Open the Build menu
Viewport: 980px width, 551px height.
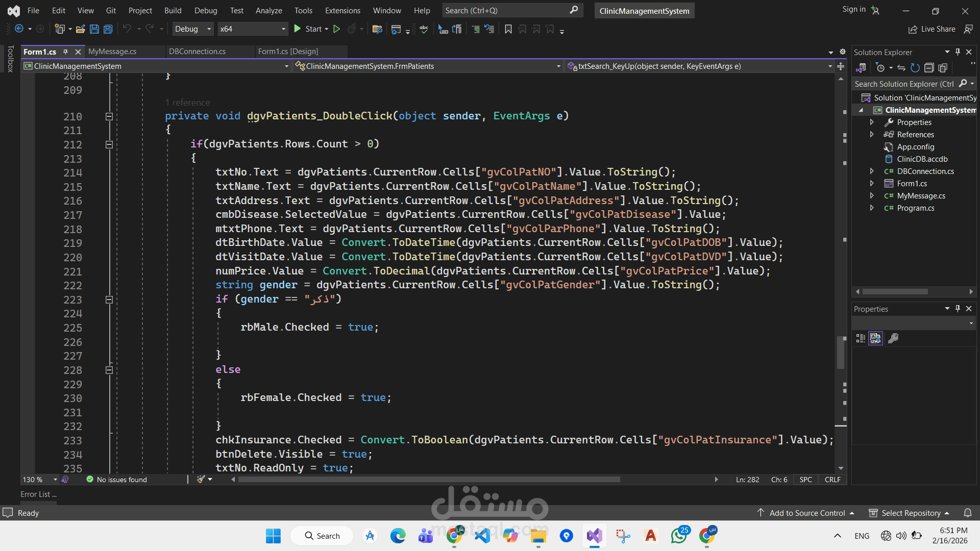[173, 10]
